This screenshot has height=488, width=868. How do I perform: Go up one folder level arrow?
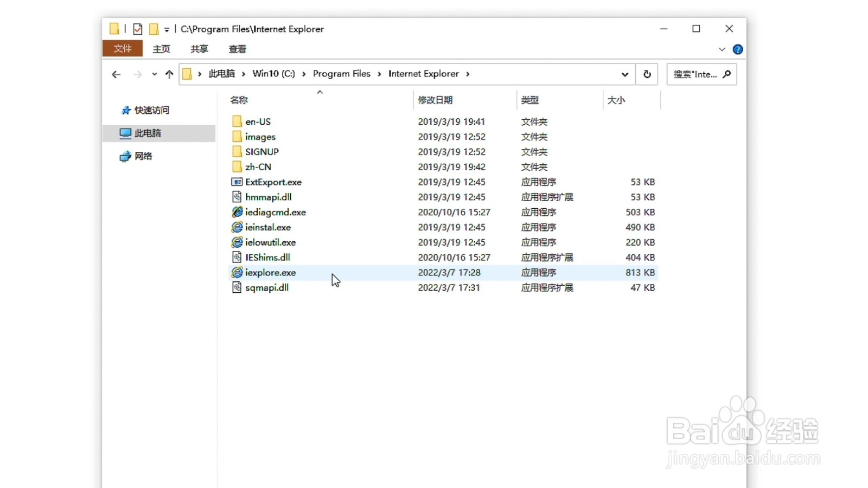(x=169, y=74)
